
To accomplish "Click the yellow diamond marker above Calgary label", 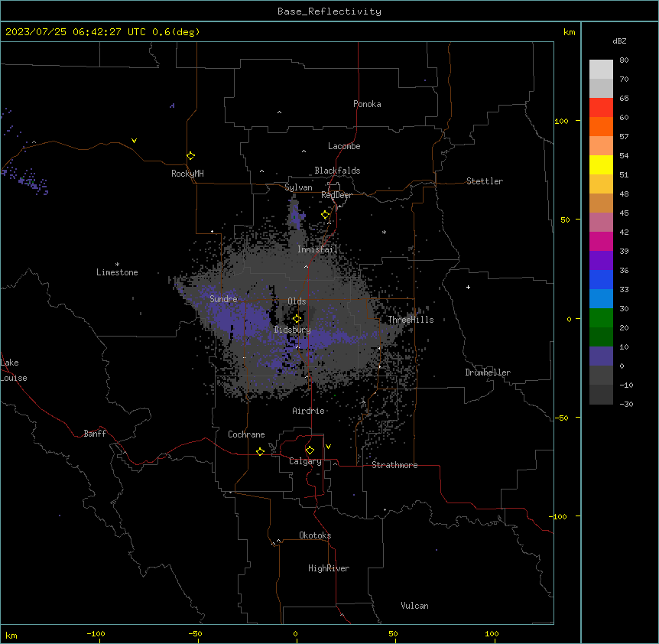I will [x=310, y=450].
